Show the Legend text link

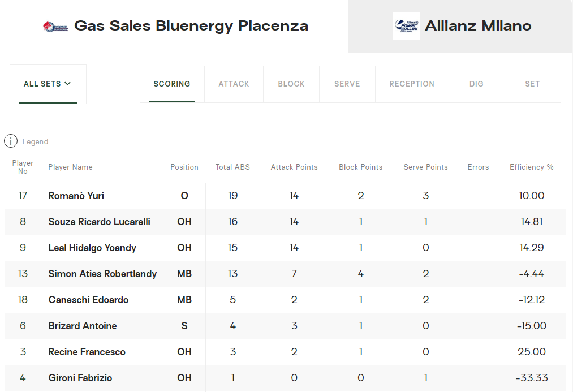click(x=35, y=142)
